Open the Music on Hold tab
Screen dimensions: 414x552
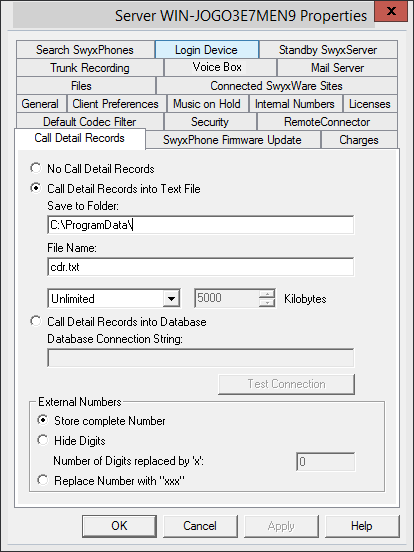click(x=207, y=104)
